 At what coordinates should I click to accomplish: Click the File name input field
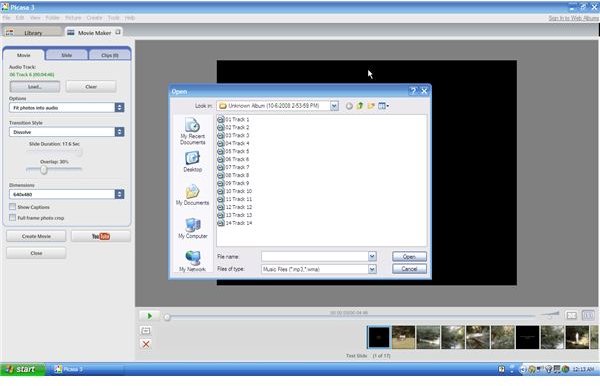315,256
